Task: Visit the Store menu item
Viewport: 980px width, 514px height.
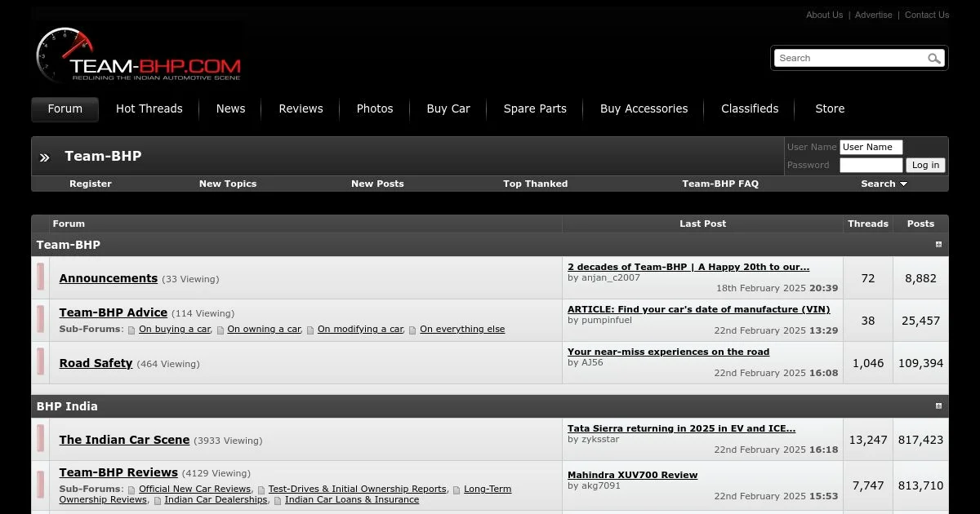Action: (x=830, y=109)
